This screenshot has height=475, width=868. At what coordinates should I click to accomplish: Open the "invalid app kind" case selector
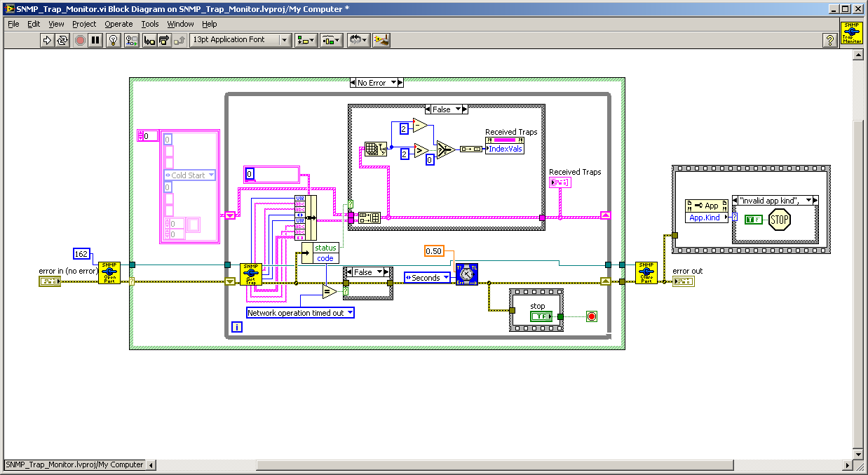coord(775,201)
